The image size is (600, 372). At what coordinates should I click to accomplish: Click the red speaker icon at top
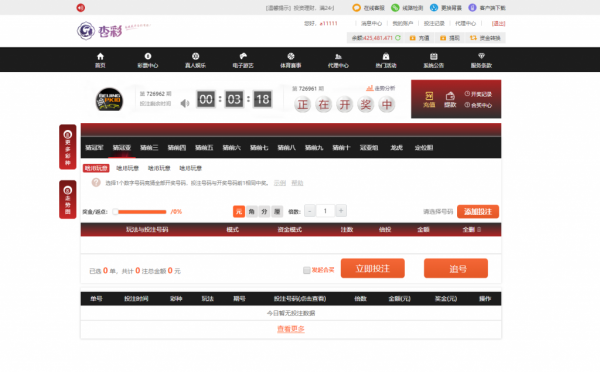click(80, 8)
